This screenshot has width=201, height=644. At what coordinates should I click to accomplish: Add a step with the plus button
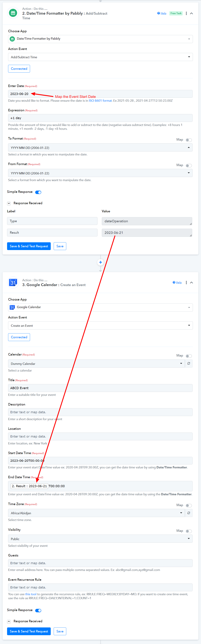point(100,262)
